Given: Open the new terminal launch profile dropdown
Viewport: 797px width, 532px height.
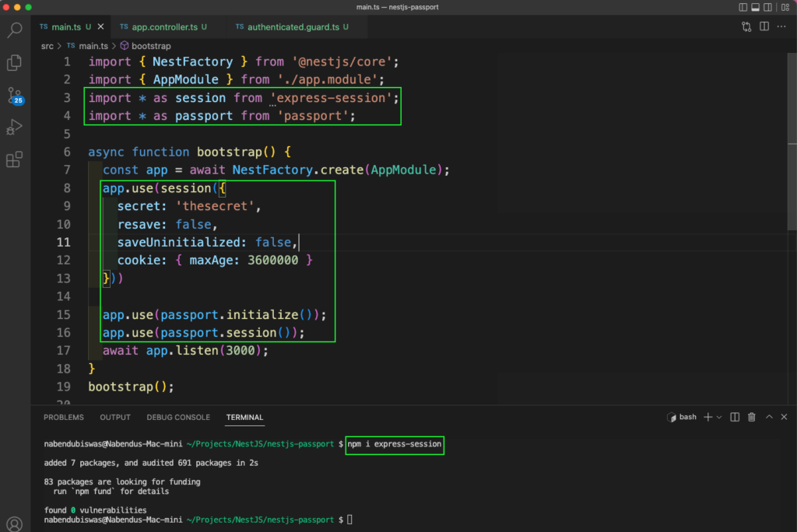Looking at the screenshot, I should pyautogui.click(x=719, y=418).
